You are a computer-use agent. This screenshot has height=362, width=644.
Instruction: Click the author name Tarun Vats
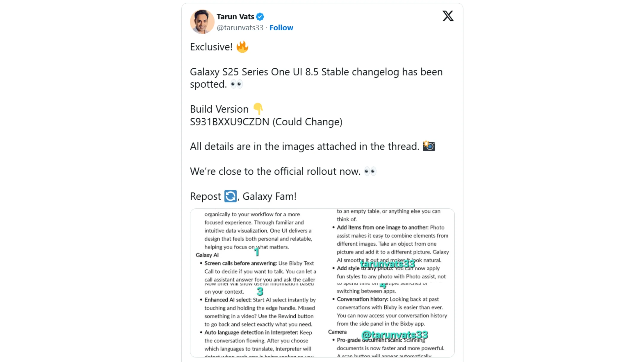[x=235, y=17]
